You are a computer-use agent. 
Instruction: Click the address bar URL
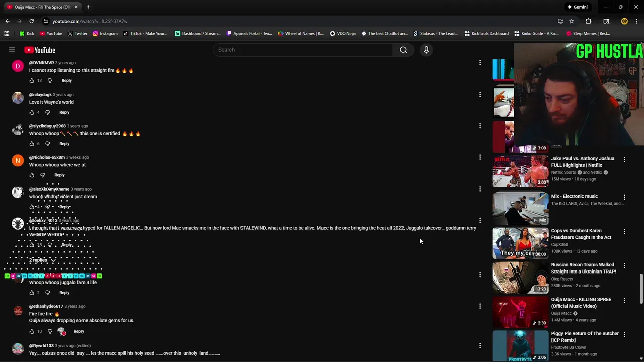tap(90, 21)
